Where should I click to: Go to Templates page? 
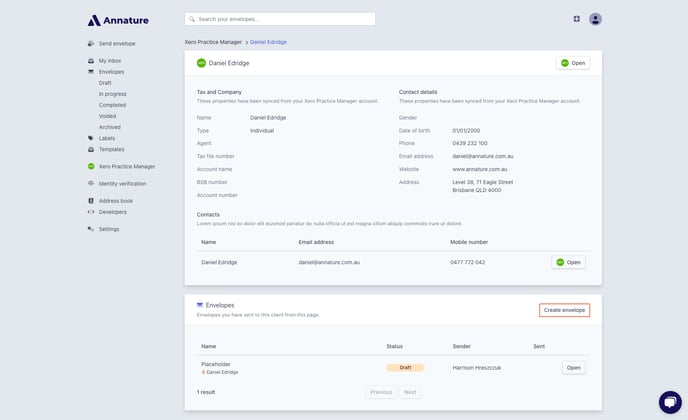point(111,149)
